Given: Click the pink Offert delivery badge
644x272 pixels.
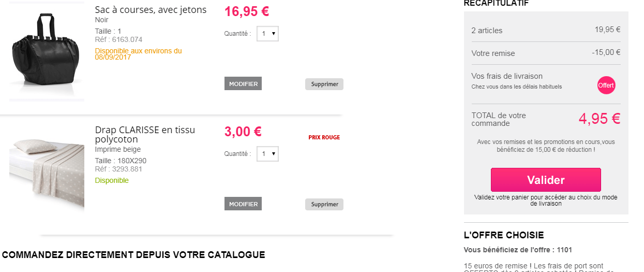Looking at the screenshot, I should (x=606, y=85).
